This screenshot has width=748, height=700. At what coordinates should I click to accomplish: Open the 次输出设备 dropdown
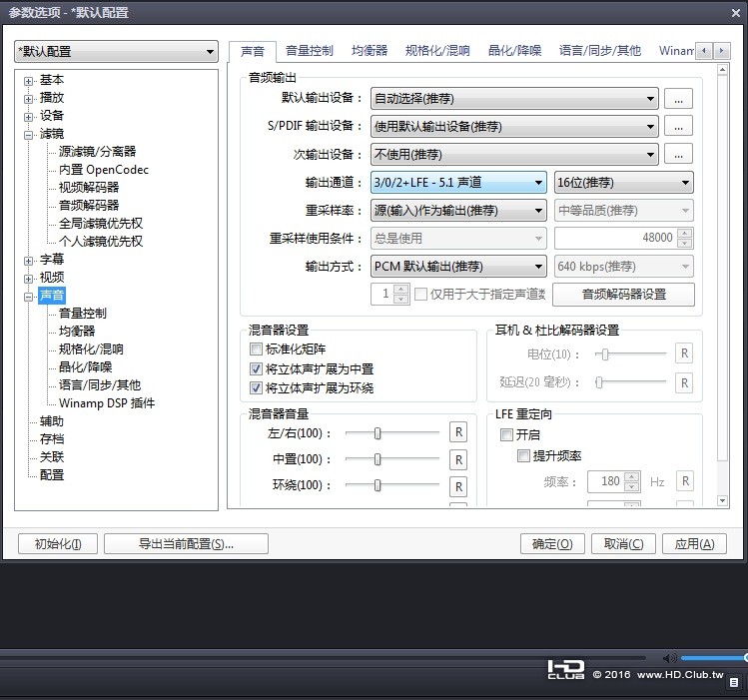coord(514,154)
